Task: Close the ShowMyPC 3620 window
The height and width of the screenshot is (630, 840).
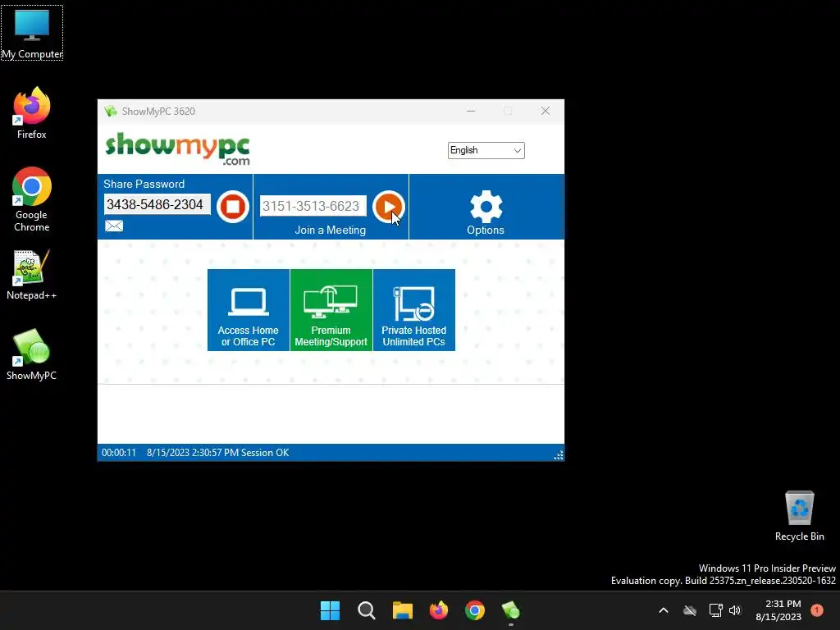Action: 546,111
